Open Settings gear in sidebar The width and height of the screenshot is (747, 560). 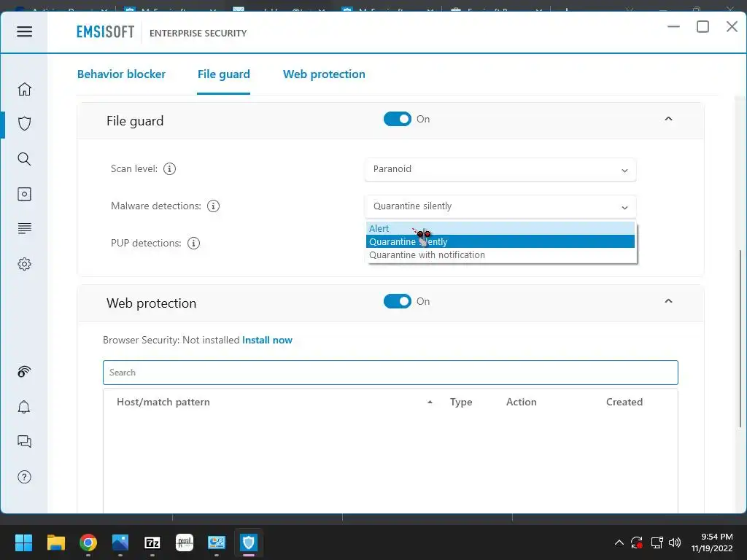(x=24, y=264)
